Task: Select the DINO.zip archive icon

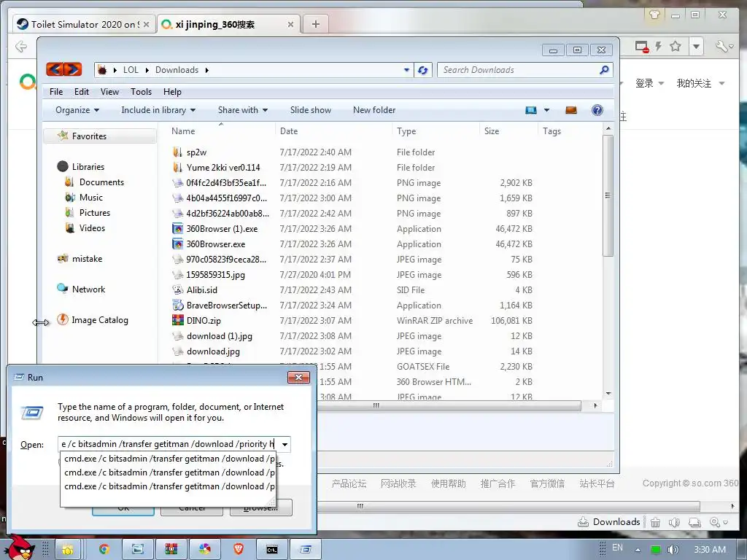Action: click(178, 321)
